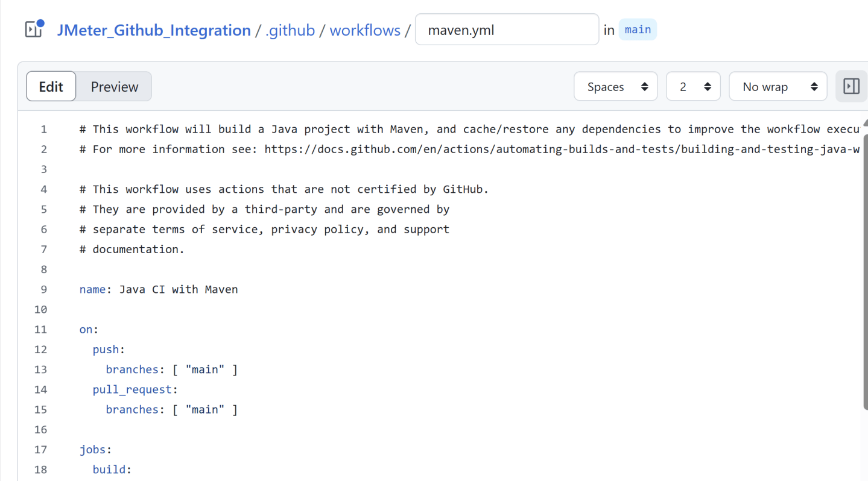Open JMeter_Github_Integration repository link
This screenshot has width=868, height=481.
(154, 30)
